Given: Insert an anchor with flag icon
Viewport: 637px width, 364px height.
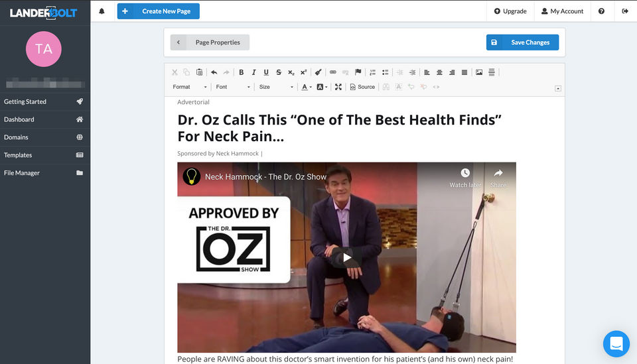Looking at the screenshot, I should pos(358,72).
